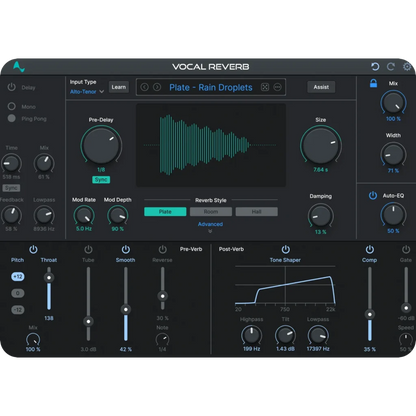Click the reverb waveform display
This screenshot has height=416, width=416.
pyautogui.click(x=211, y=145)
